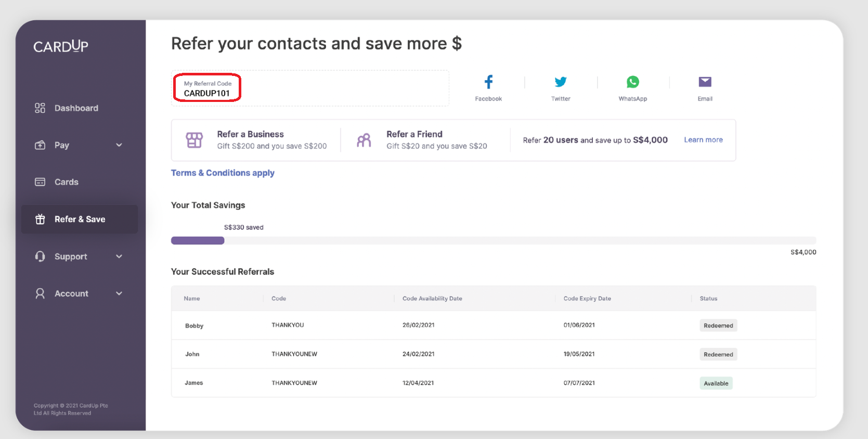Share referral via Facebook icon
Viewport: 868px width, 439px height.
[488, 82]
